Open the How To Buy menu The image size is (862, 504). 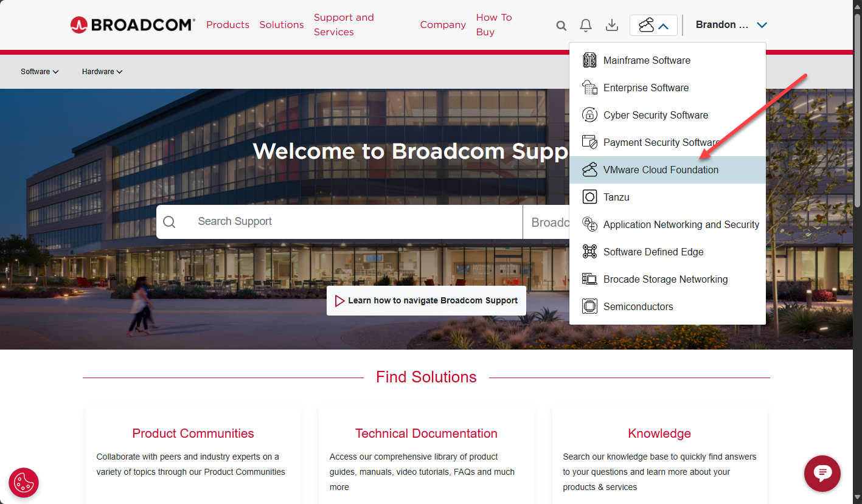coord(494,25)
